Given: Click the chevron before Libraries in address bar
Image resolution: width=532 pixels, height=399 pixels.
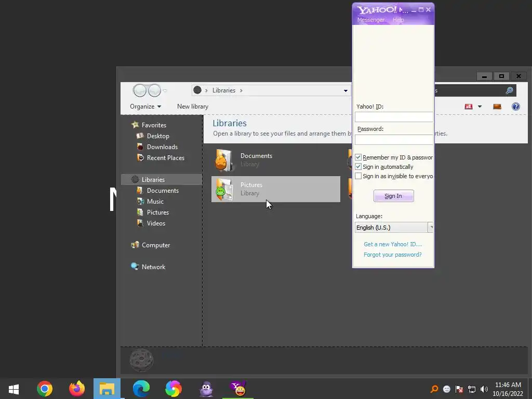Looking at the screenshot, I should [206, 90].
